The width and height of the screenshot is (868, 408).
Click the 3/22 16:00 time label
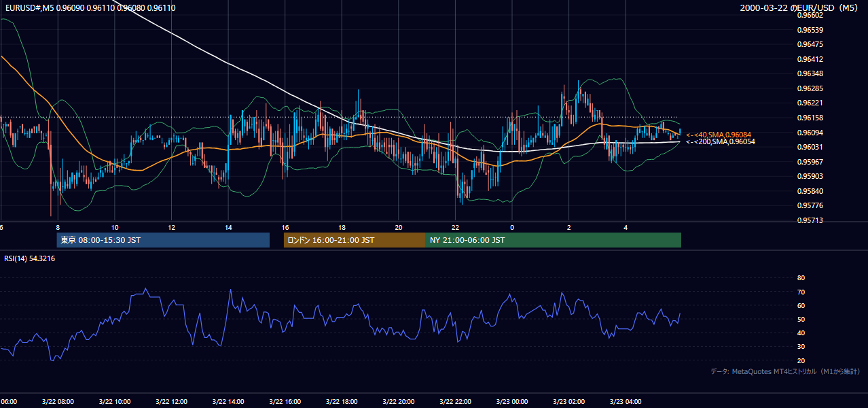pyautogui.click(x=285, y=402)
